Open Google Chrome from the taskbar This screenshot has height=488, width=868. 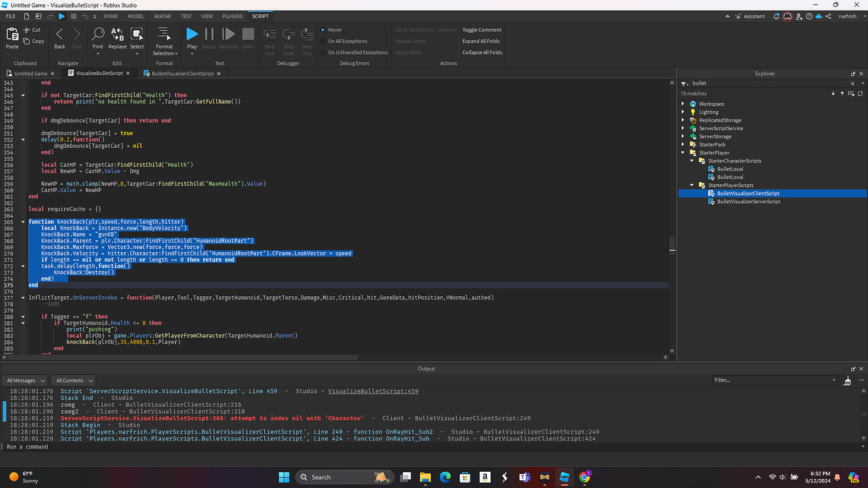(x=584, y=477)
